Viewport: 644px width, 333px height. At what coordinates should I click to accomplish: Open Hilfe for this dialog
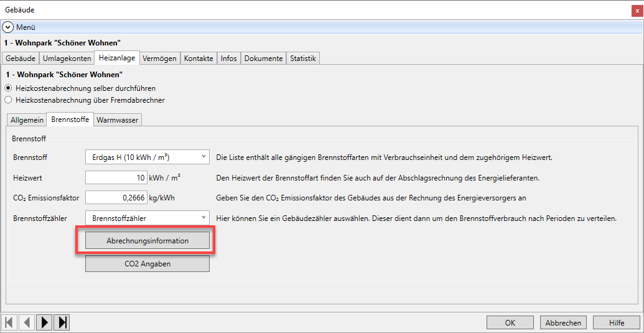coord(616,322)
